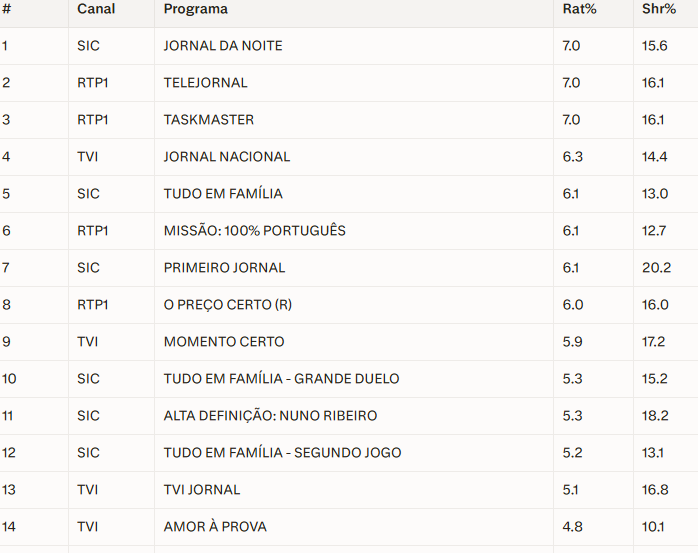Click the Shr% column header

(659, 9)
